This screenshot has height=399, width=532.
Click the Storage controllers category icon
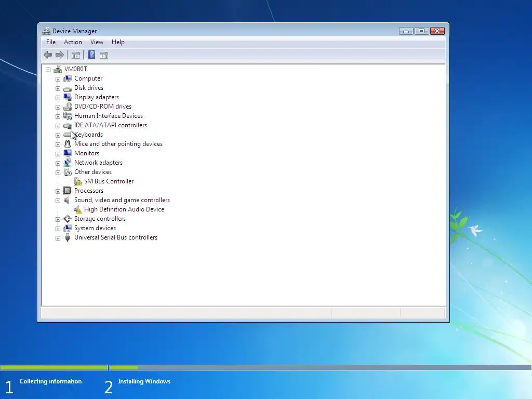point(68,219)
